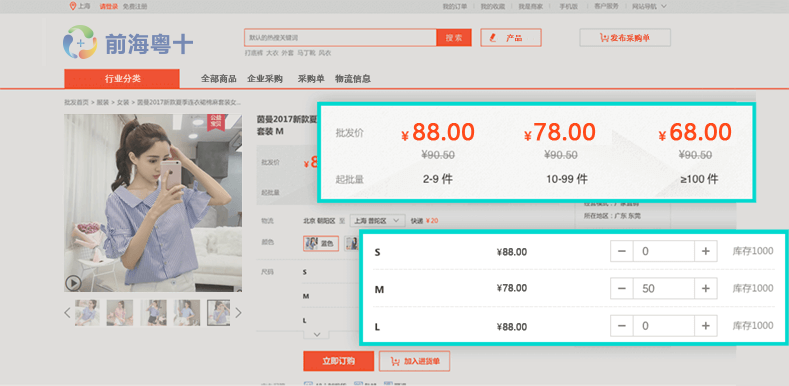Select hot keyword 马丁靴
Image resolution: width=789 pixels, height=386 pixels.
(x=306, y=53)
